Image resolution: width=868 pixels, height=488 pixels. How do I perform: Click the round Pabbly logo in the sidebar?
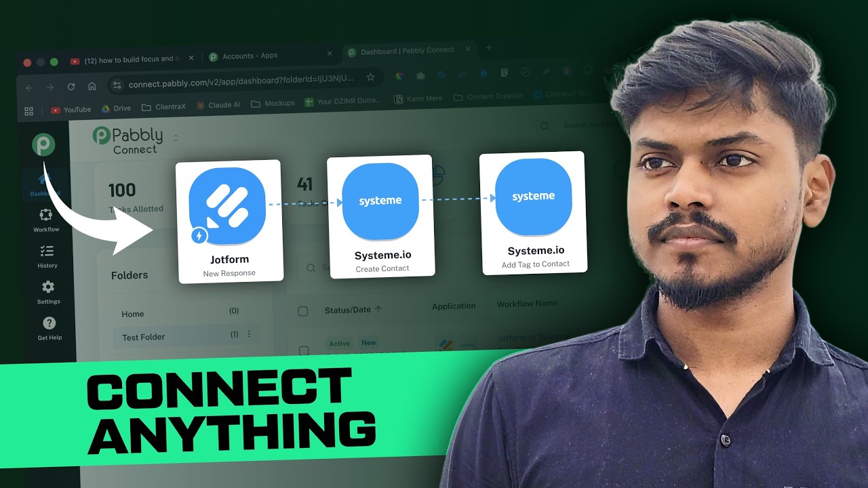click(x=43, y=144)
